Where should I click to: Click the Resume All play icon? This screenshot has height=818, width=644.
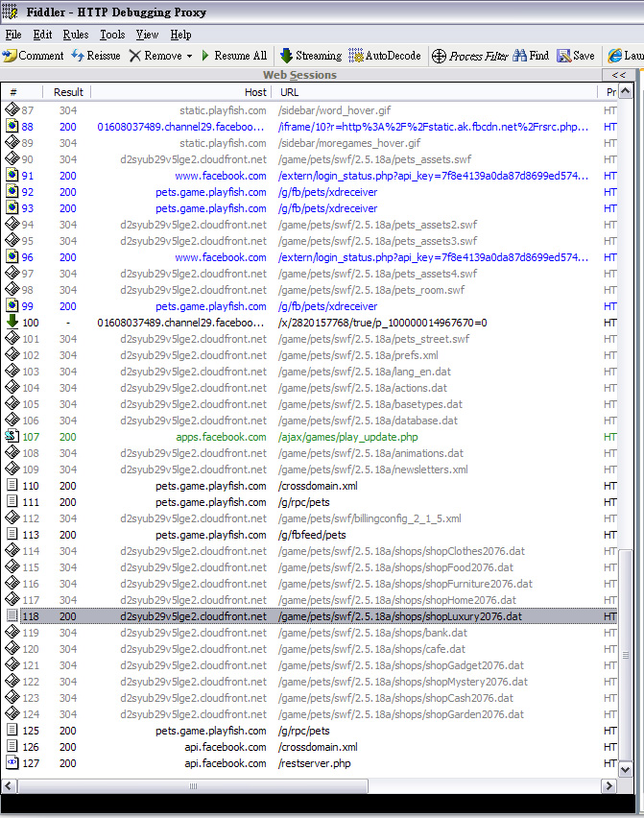coord(205,56)
